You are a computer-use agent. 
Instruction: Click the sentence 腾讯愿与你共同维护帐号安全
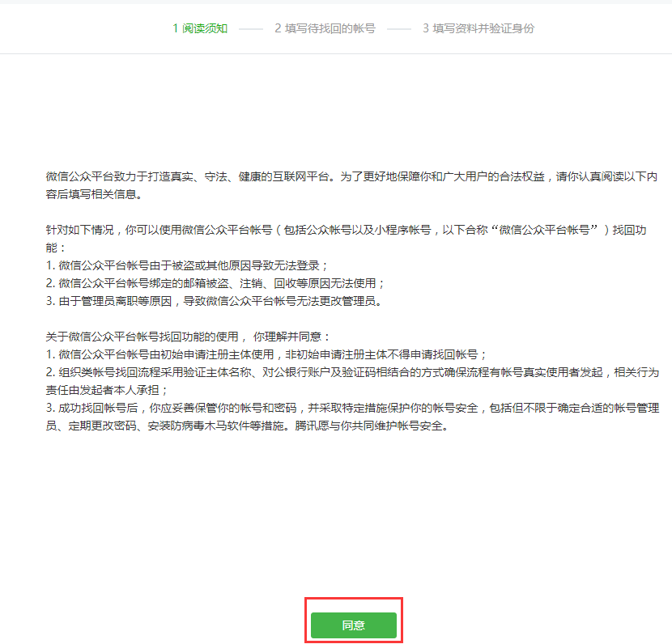tap(379, 425)
